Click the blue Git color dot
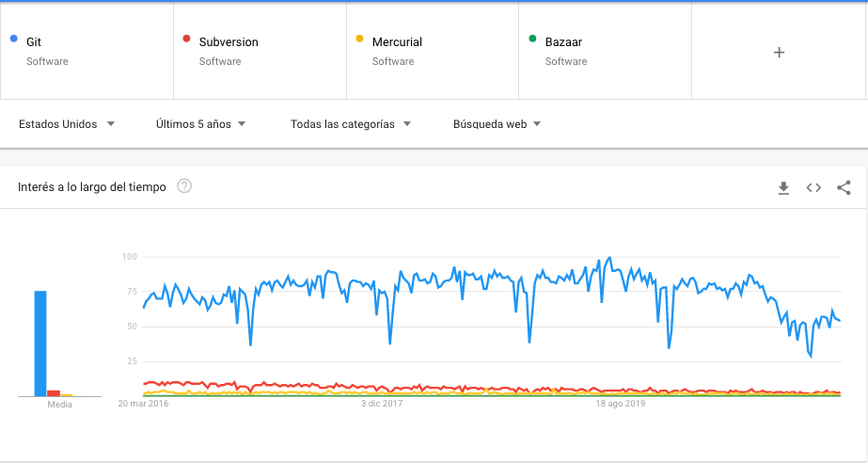The width and height of the screenshot is (868, 463). tap(14, 39)
